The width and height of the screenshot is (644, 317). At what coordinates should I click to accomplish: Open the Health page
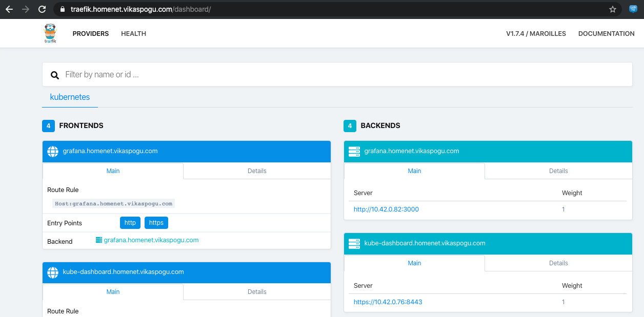[x=133, y=34]
